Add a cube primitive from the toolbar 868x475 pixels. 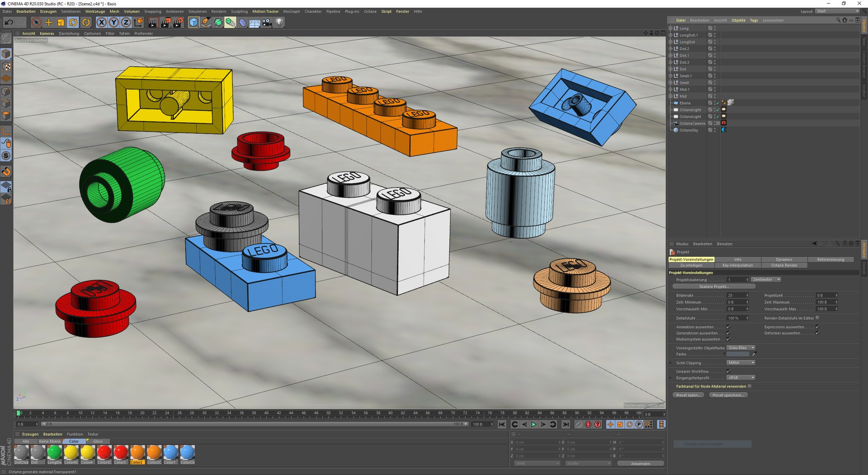193,22
